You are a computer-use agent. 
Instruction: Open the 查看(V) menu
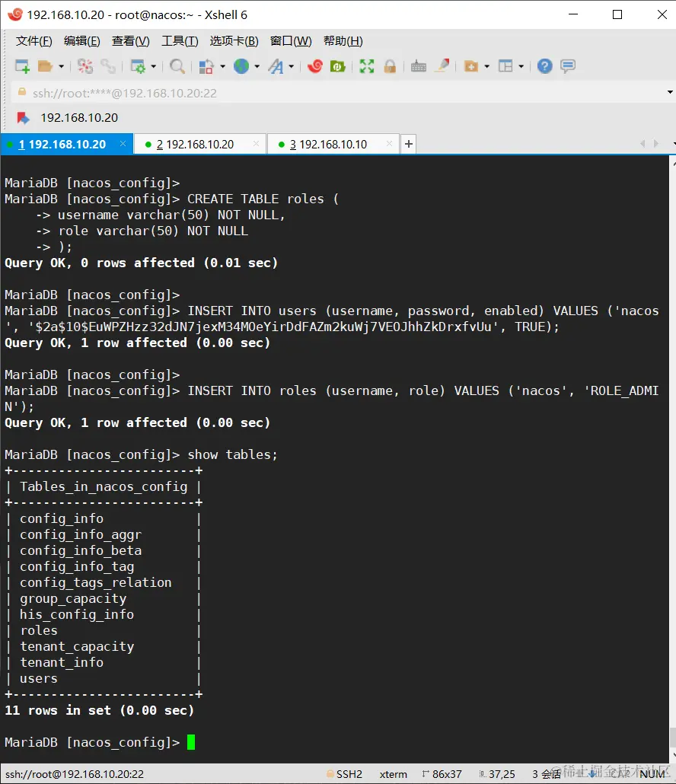point(130,41)
